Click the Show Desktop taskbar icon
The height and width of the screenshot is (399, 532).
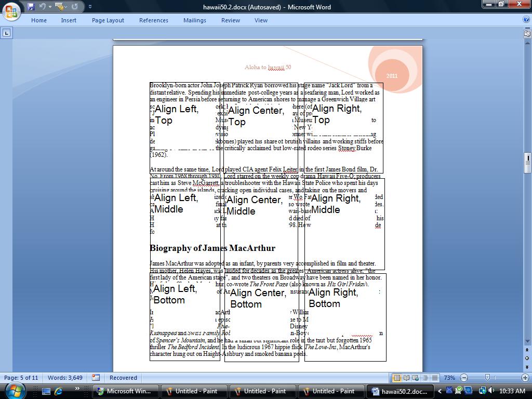[x=46, y=391]
